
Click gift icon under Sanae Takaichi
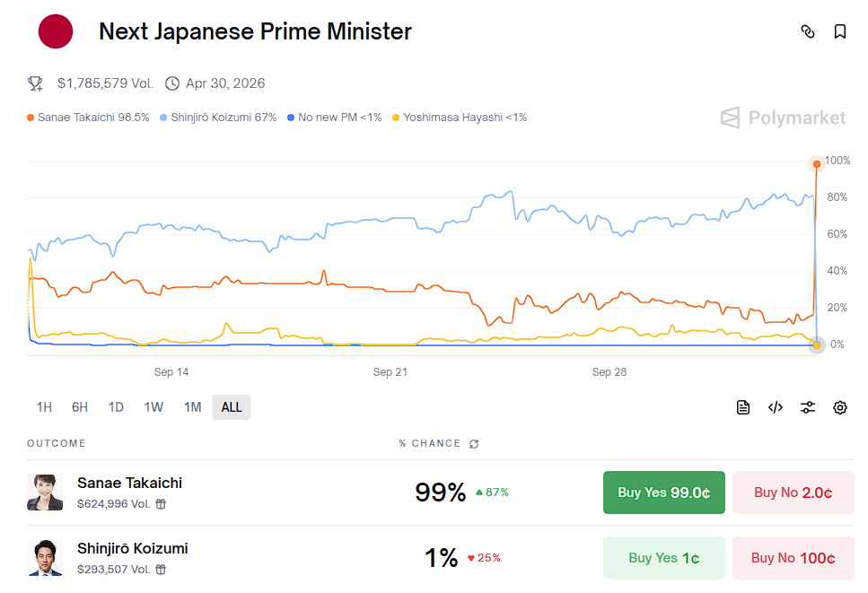[162, 504]
